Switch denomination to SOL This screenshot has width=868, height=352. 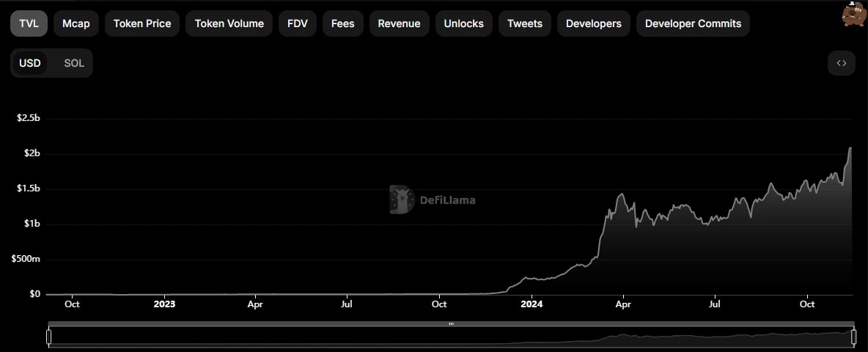point(74,63)
